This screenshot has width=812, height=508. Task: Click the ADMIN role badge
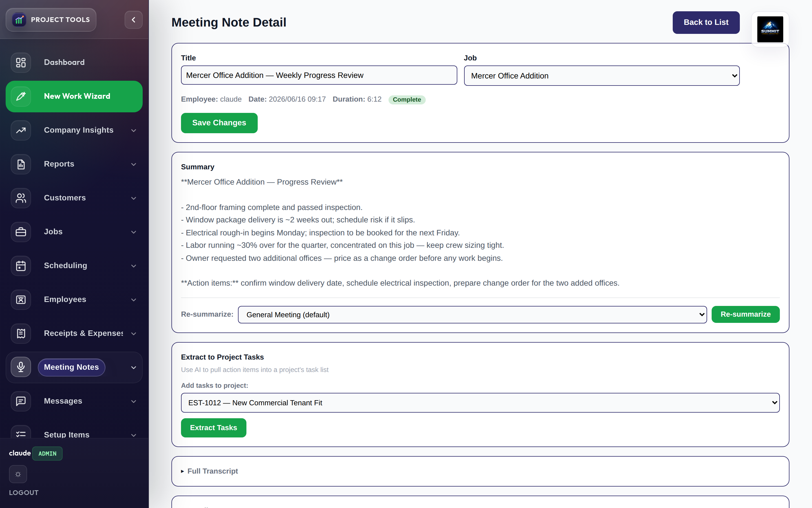pyautogui.click(x=47, y=454)
